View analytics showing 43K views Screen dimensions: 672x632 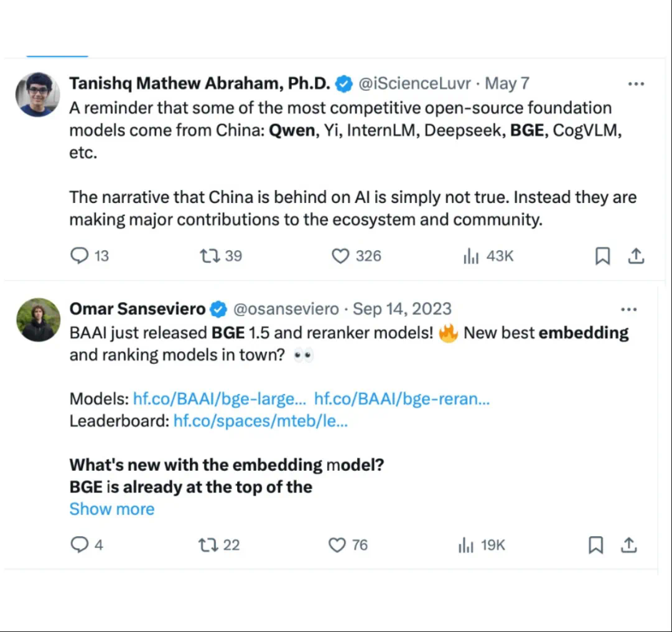pyautogui.click(x=470, y=256)
